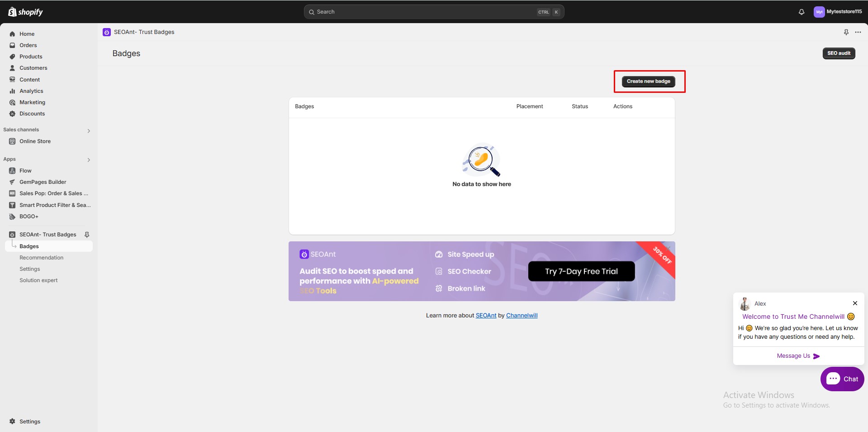
Task: Expand the Apps section
Action: tap(89, 160)
